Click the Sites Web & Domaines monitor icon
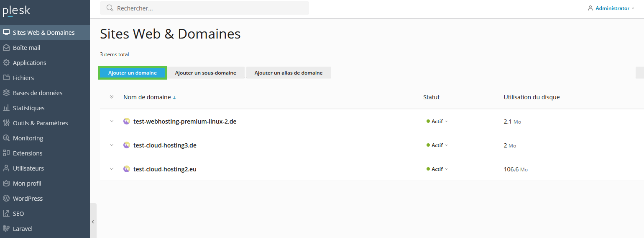Viewport: 644px width, 238px height. coord(6,32)
